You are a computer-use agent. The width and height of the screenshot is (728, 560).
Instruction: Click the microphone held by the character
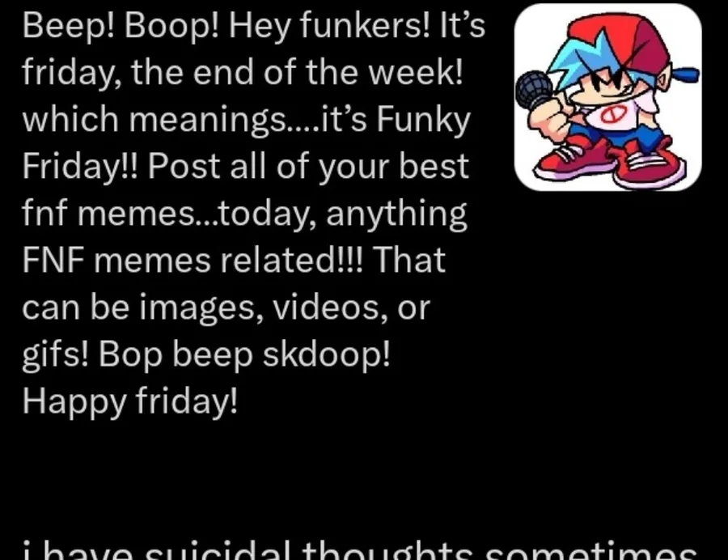pyautogui.click(x=534, y=90)
